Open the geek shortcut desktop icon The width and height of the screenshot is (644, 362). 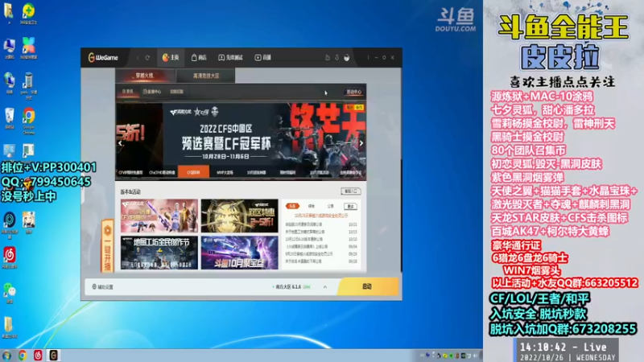tap(28, 86)
